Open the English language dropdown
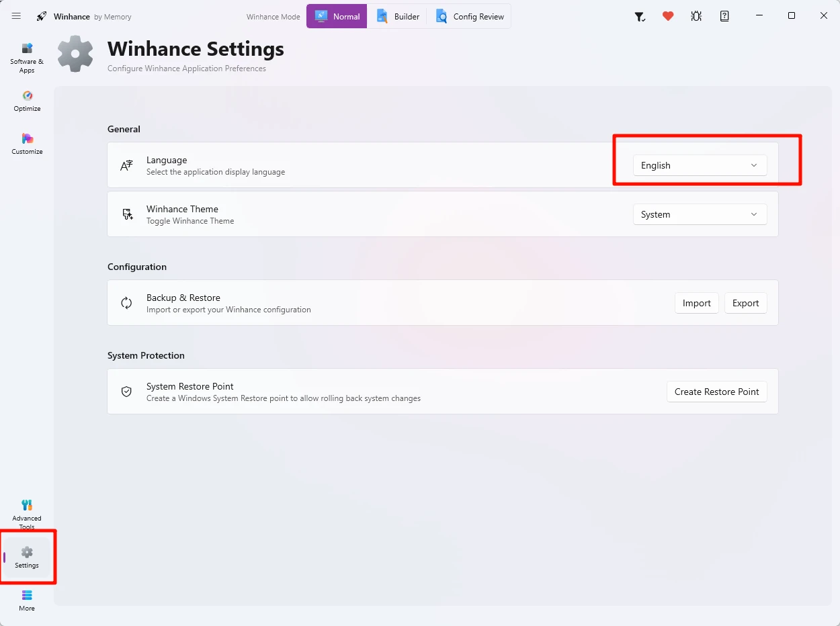The height and width of the screenshot is (626, 840). click(x=700, y=165)
